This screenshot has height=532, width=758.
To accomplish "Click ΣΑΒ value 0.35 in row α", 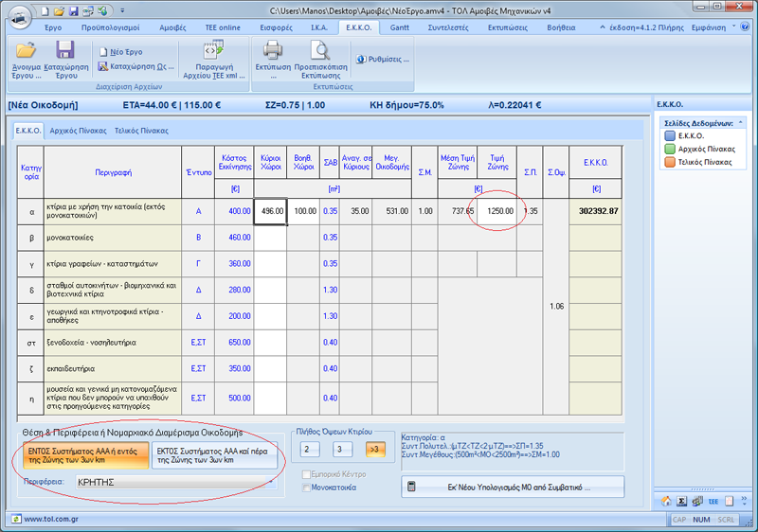I will (330, 211).
